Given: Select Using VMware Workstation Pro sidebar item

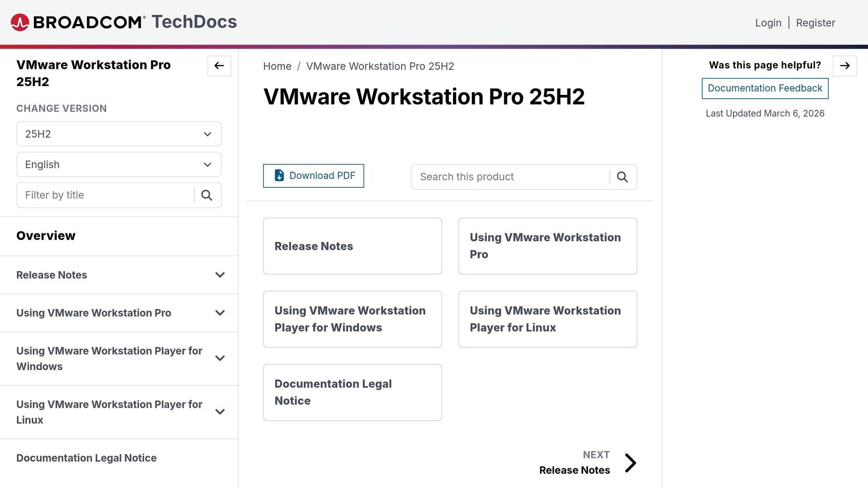Looking at the screenshot, I should click(x=94, y=313).
